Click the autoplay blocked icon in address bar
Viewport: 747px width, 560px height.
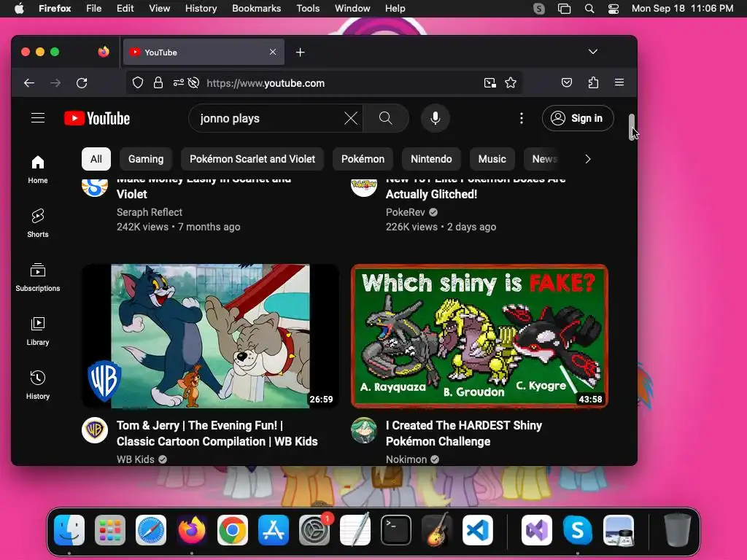[193, 83]
